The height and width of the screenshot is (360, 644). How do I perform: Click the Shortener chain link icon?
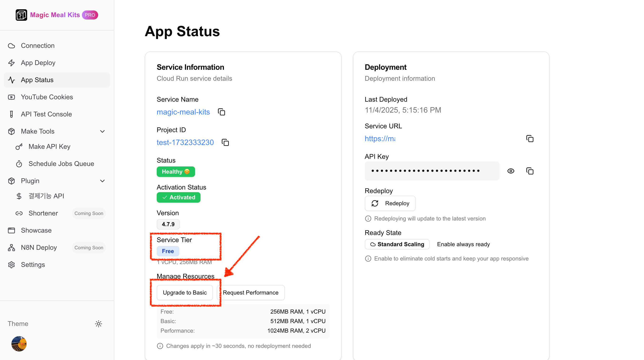point(19,213)
